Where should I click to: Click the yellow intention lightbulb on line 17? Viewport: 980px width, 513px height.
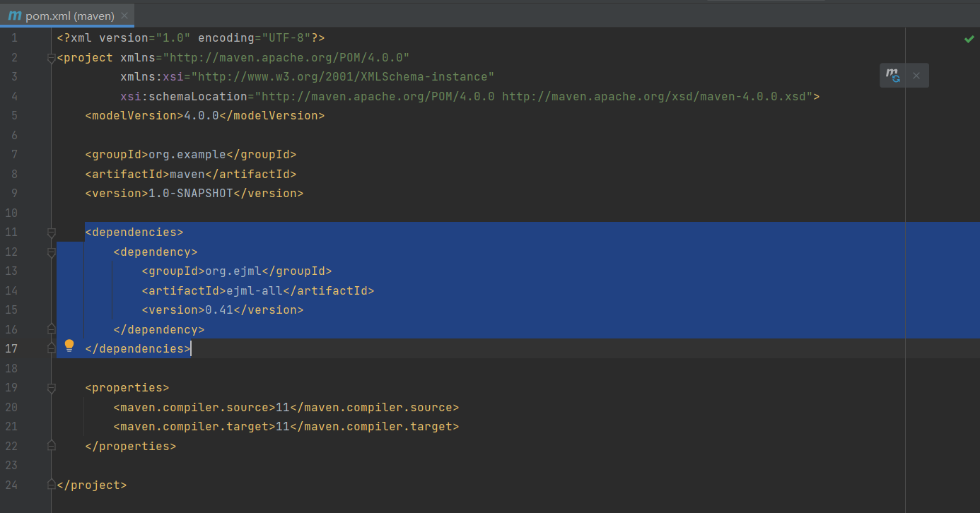(x=69, y=346)
